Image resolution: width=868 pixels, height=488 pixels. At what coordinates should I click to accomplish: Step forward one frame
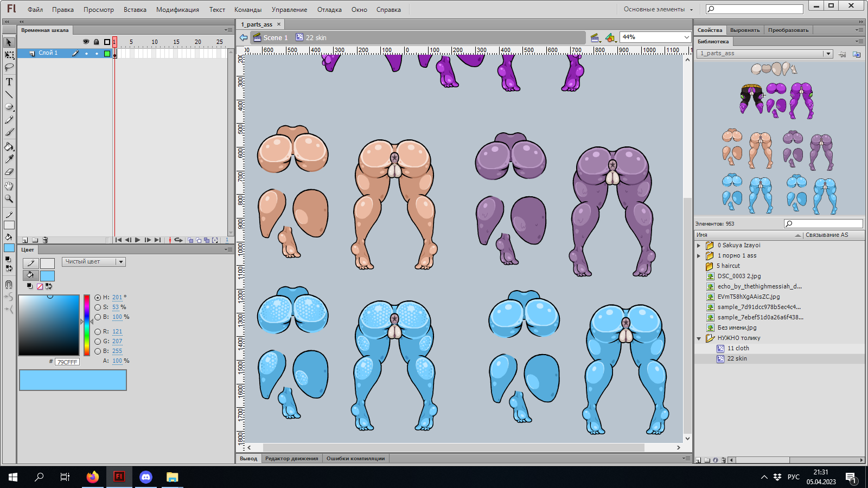click(x=148, y=240)
